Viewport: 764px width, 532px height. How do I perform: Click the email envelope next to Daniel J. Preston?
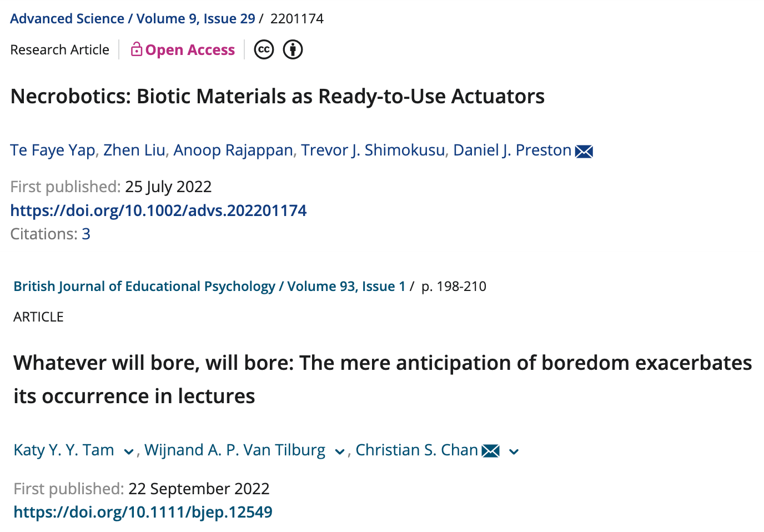click(584, 151)
